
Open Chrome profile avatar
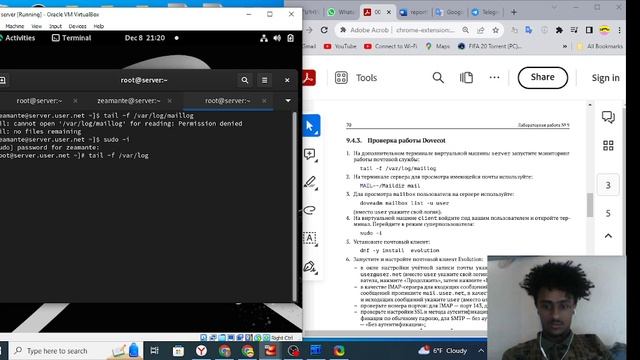(x=604, y=30)
